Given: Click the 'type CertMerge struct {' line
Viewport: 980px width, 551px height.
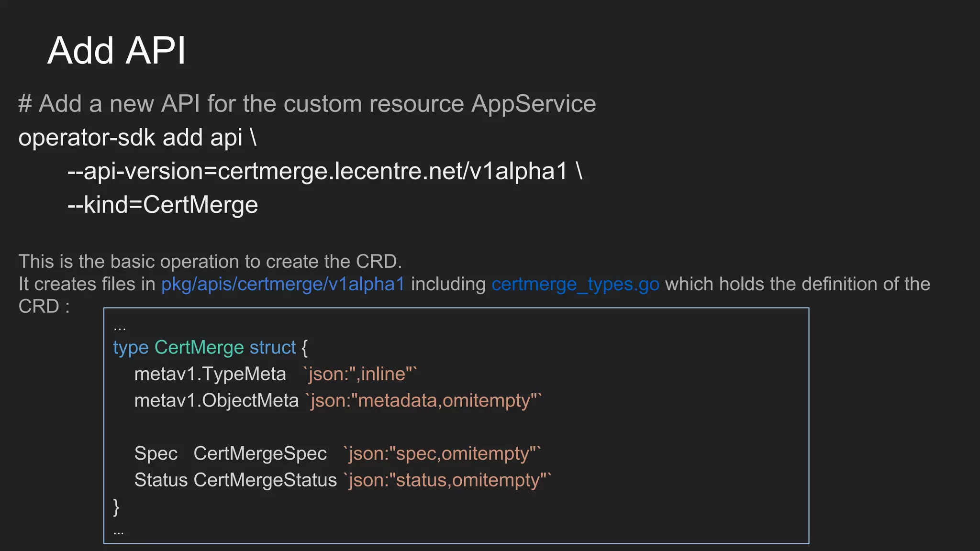Looking at the screenshot, I should tap(211, 348).
